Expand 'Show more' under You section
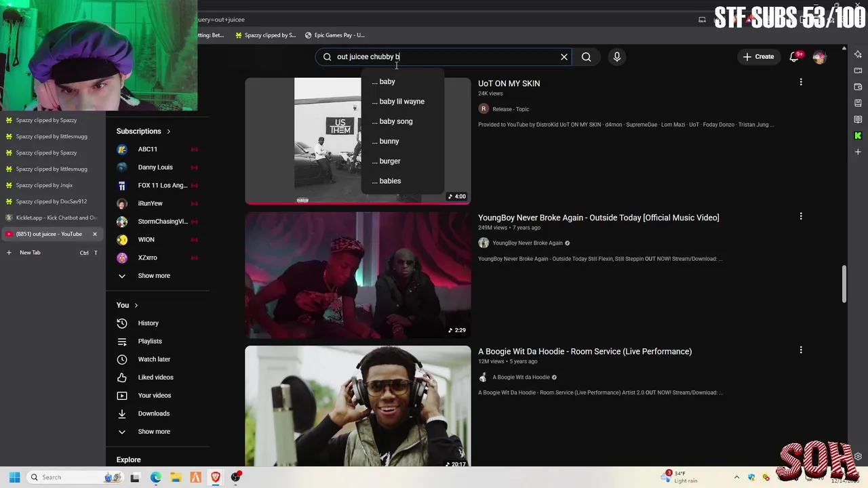The image size is (868, 488). [157, 432]
